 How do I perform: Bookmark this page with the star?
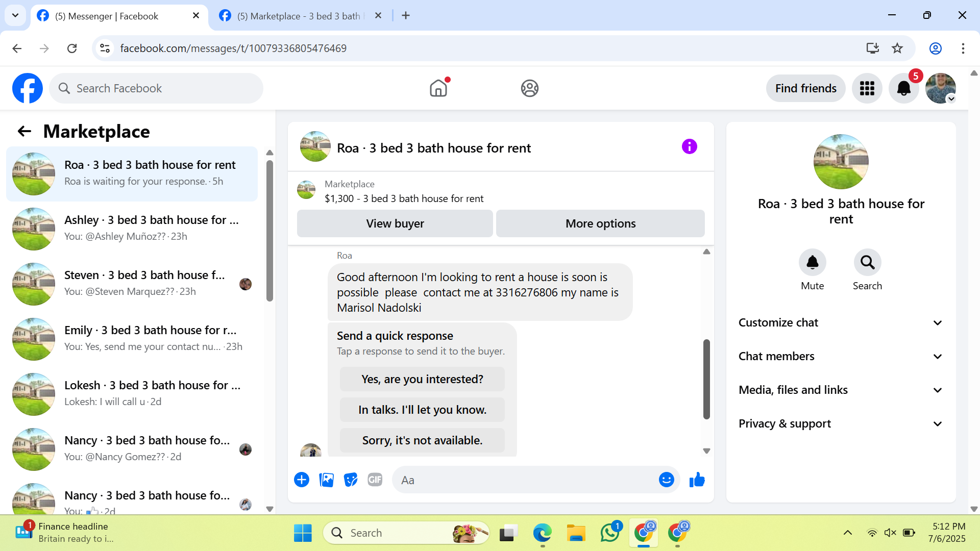tap(897, 48)
